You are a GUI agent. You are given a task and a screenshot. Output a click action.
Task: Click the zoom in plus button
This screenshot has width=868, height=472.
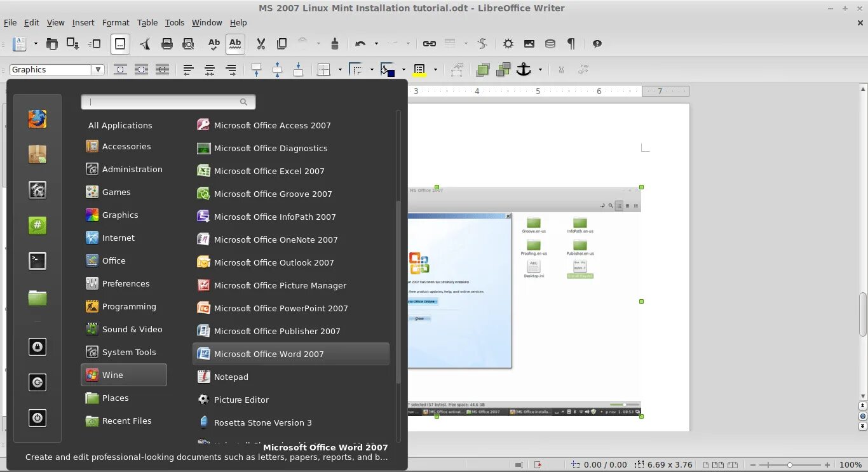coord(827,465)
